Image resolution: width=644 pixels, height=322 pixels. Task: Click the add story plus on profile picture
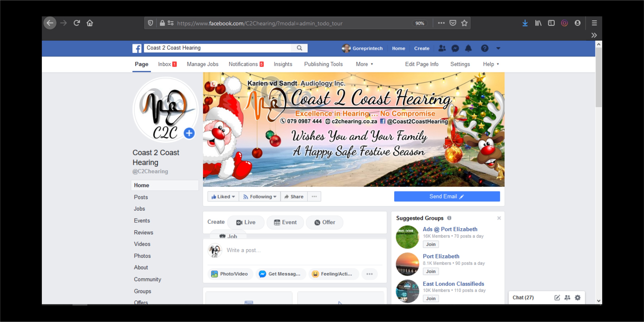189,133
